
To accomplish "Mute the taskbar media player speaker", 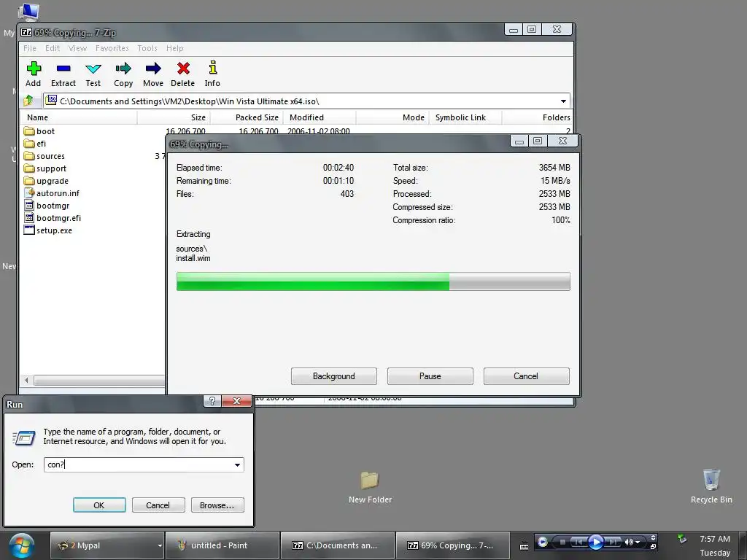I will click(629, 542).
